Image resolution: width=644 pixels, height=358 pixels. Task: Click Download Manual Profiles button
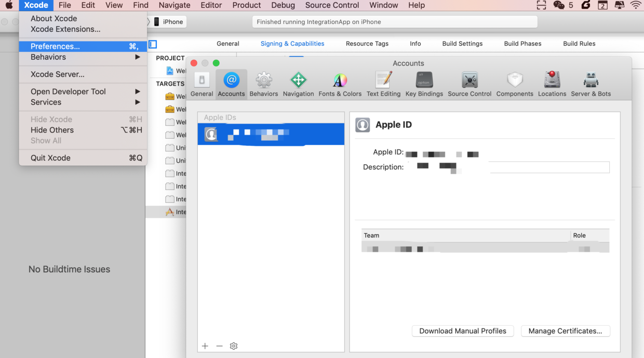pyautogui.click(x=463, y=331)
